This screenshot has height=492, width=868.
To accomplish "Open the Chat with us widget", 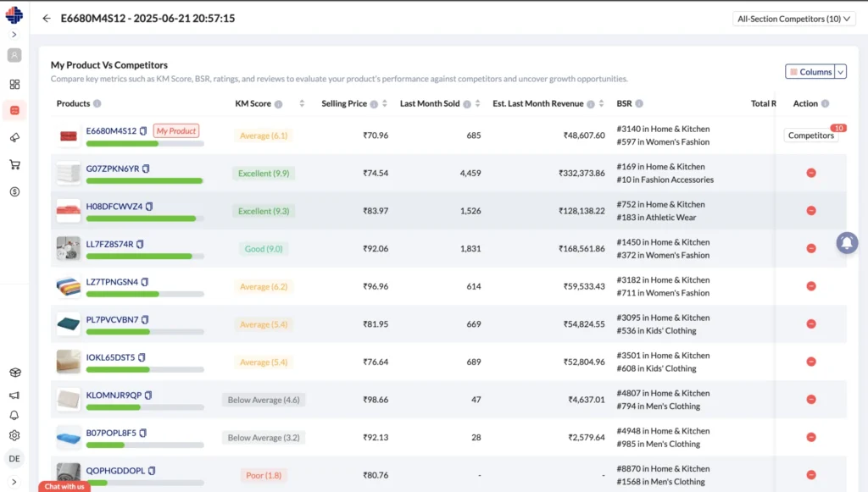I will coord(64,486).
